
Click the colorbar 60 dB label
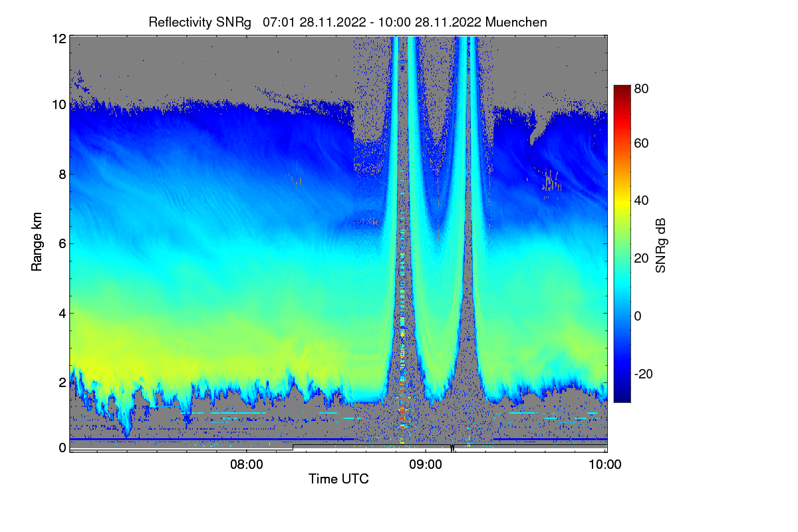pyautogui.click(x=642, y=144)
